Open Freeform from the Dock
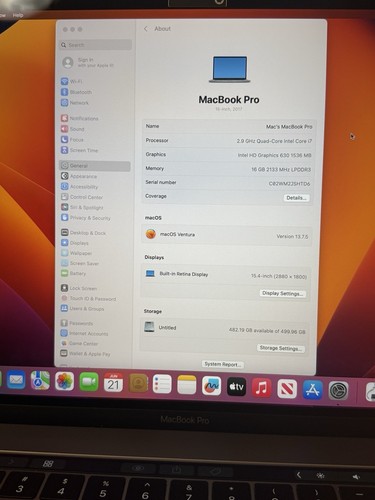The image size is (375, 500). pos(211,386)
